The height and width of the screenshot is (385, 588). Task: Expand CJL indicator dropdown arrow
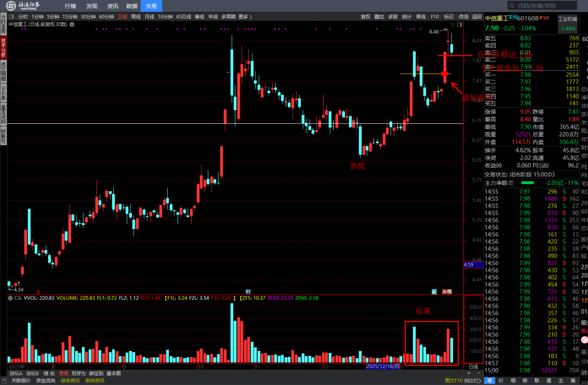tap(10, 298)
